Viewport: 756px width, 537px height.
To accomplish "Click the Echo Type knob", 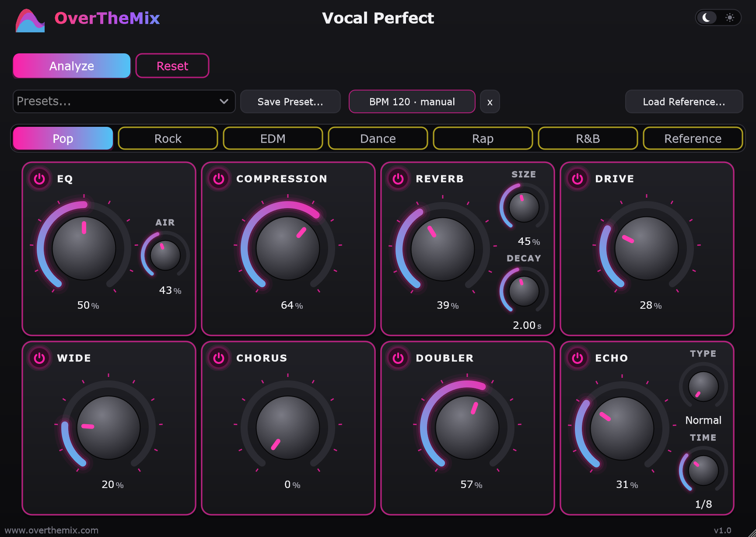I will (703, 387).
